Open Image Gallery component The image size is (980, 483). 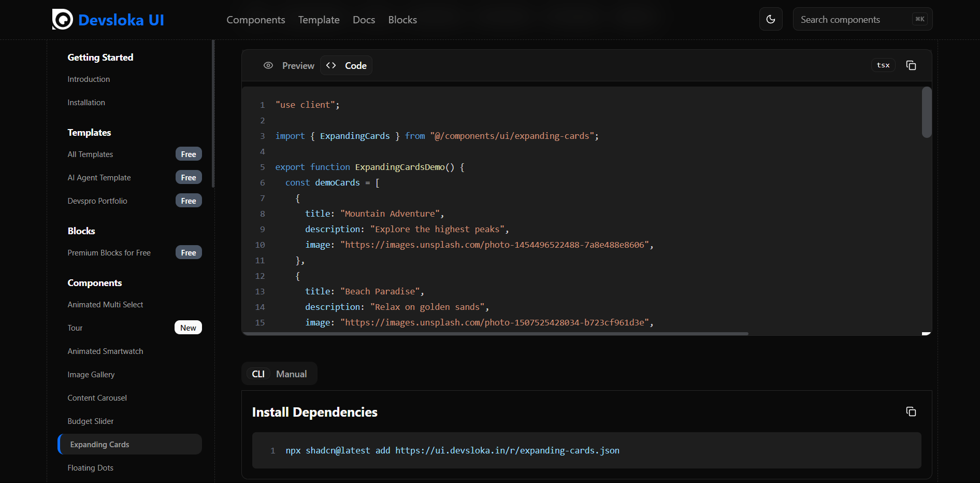[x=91, y=375]
